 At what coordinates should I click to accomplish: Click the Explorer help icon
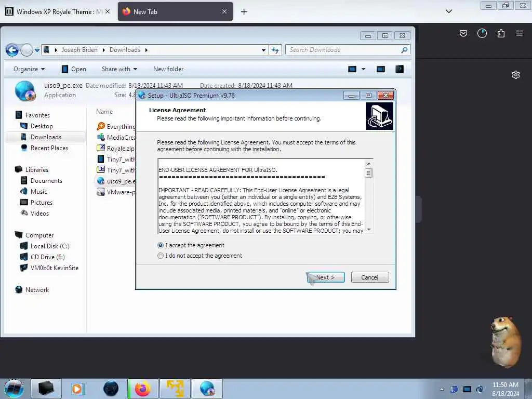pyautogui.click(x=400, y=69)
